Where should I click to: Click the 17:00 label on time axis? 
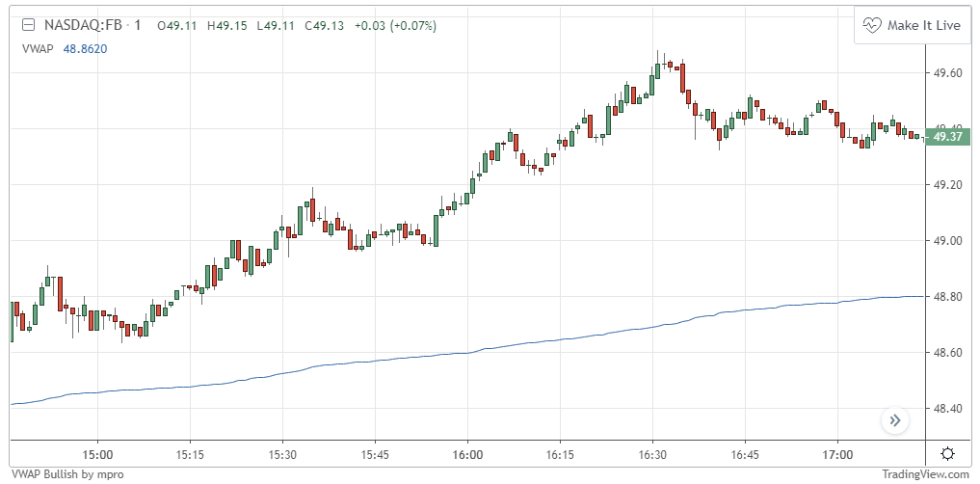pyautogui.click(x=837, y=453)
